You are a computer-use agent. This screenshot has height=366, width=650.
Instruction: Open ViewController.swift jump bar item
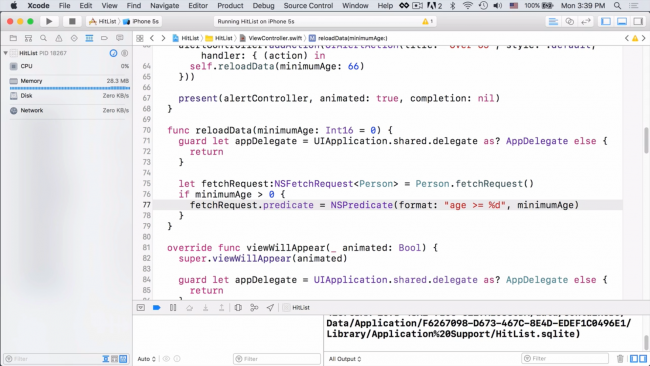[271, 38]
